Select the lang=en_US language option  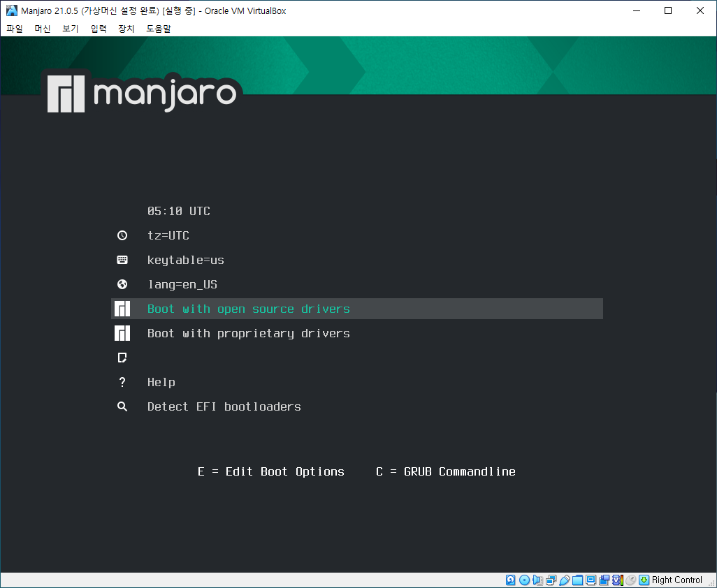pos(182,285)
